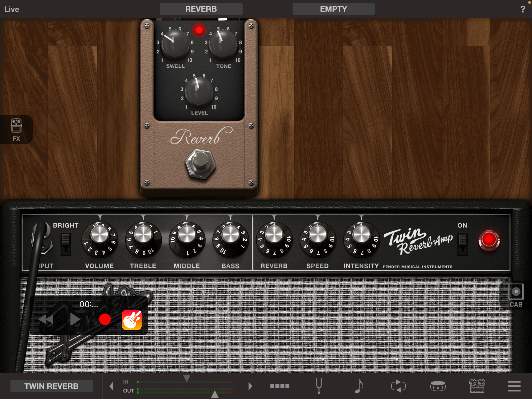Click the TONE knob on the pedal
This screenshot has width=532, height=399.
224,45
